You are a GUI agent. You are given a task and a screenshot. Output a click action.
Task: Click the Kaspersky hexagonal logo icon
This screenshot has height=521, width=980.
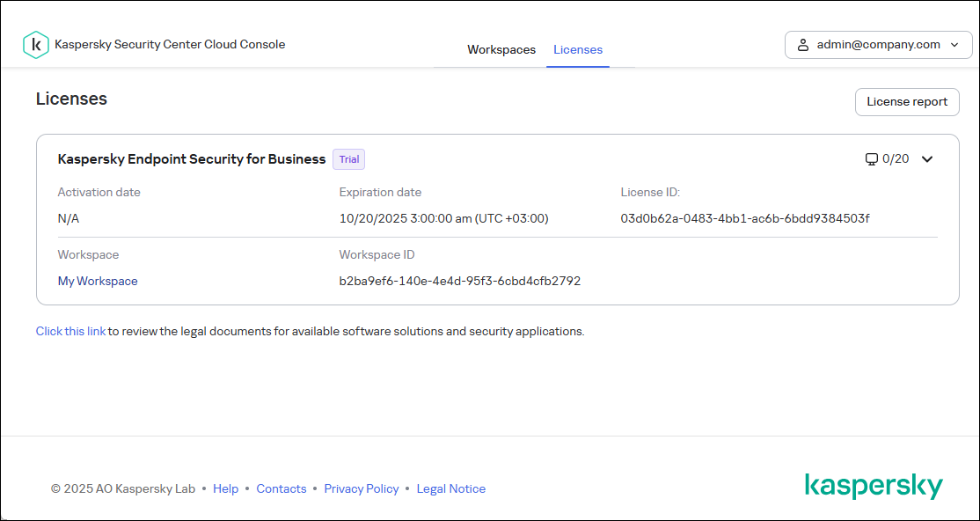pos(36,44)
